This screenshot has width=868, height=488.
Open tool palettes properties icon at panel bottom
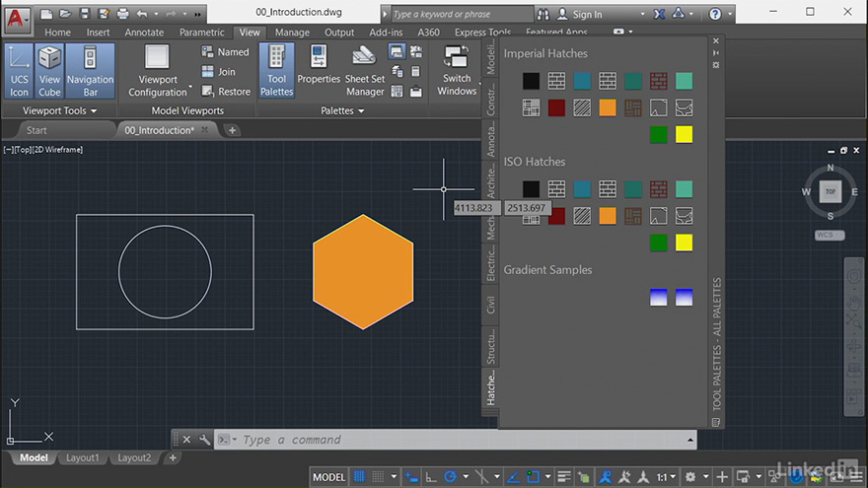[x=716, y=423]
